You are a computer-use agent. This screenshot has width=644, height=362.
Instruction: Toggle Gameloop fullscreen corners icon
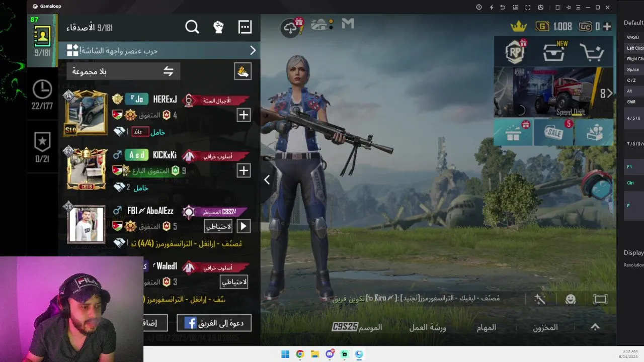[x=528, y=7]
